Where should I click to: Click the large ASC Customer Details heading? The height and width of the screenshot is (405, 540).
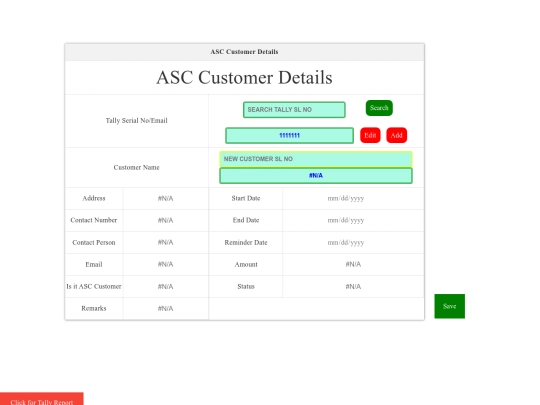pyautogui.click(x=244, y=77)
